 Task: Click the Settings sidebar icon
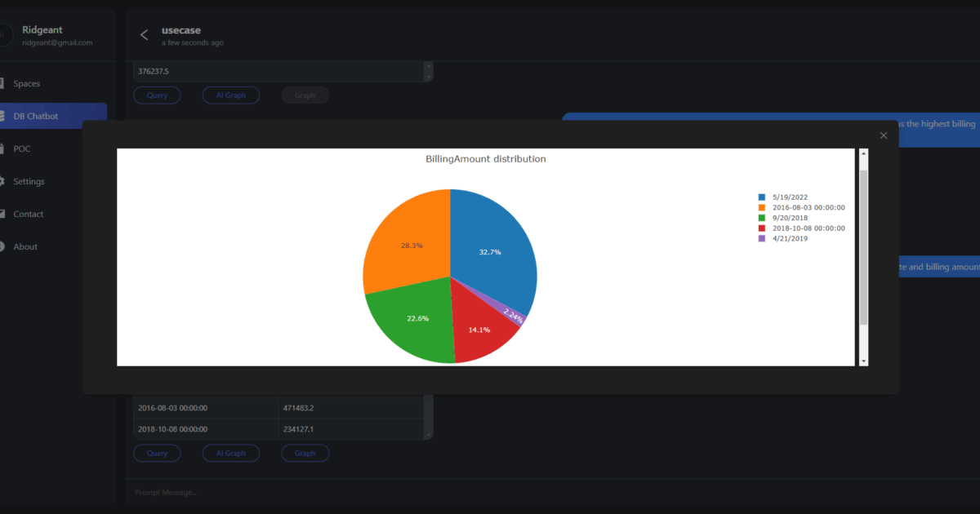2,181
